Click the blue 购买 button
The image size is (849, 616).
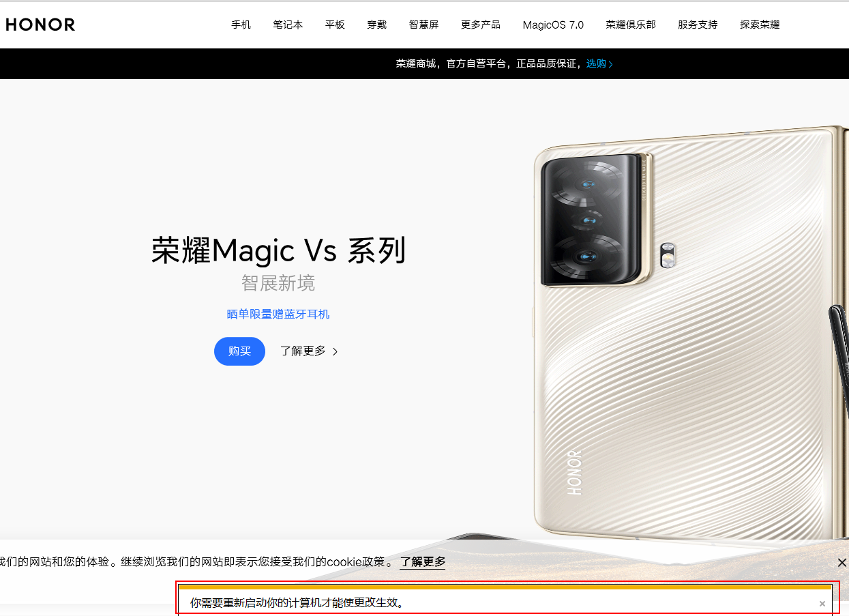tap(239, 351)
